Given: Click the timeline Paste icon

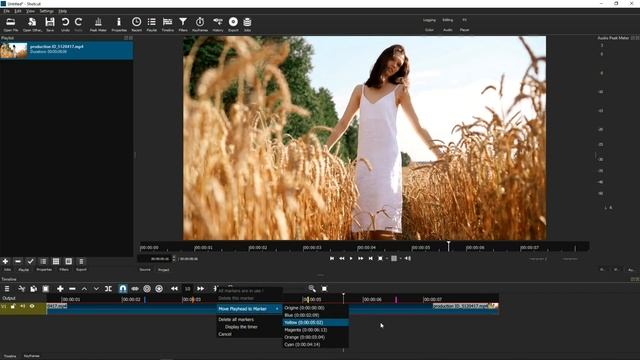Looking at the screenshot, I should point(46,289).
